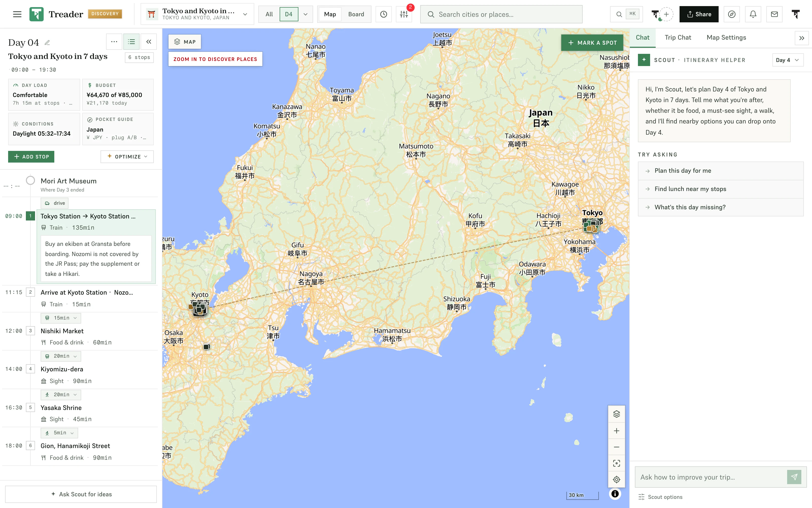The height and width of the screenshot is (508, 812).
Task: Send the chat message with paper plane
Action: [794, 477]
